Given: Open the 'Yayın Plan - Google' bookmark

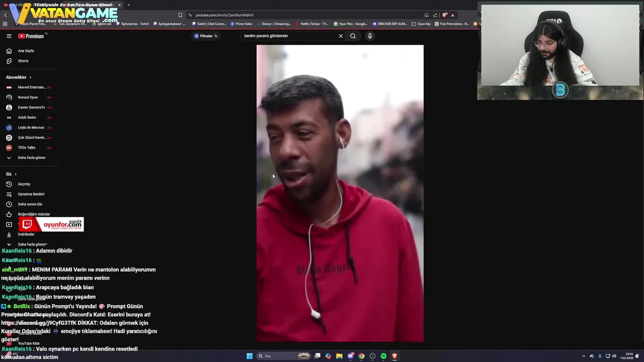Looking at the screenshot, I should click(x=350, y=24).
